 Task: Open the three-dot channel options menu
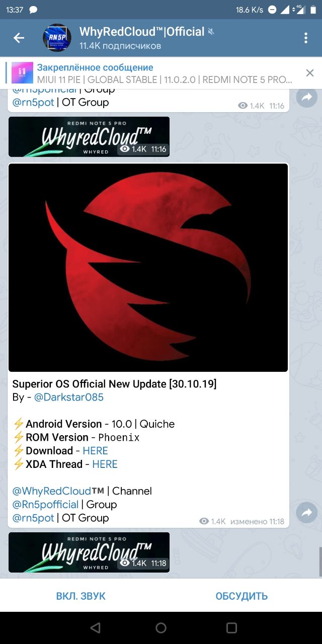[306, 38]
